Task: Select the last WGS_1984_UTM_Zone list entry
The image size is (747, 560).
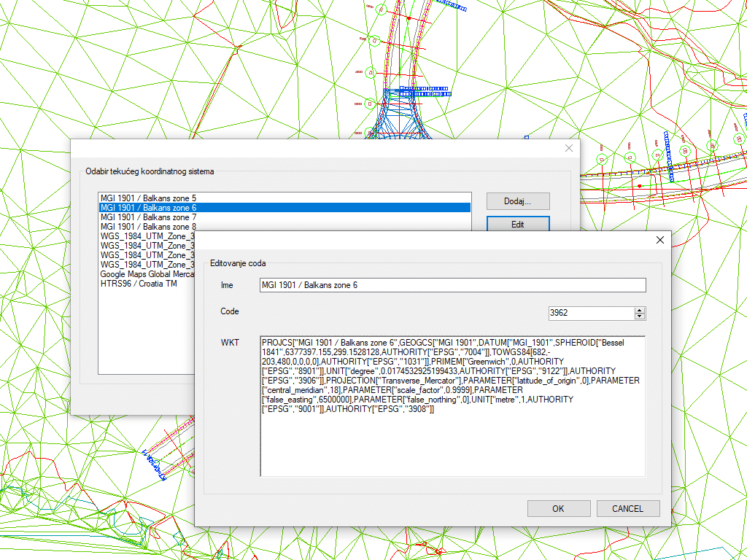Action: [x=146, y=265]
